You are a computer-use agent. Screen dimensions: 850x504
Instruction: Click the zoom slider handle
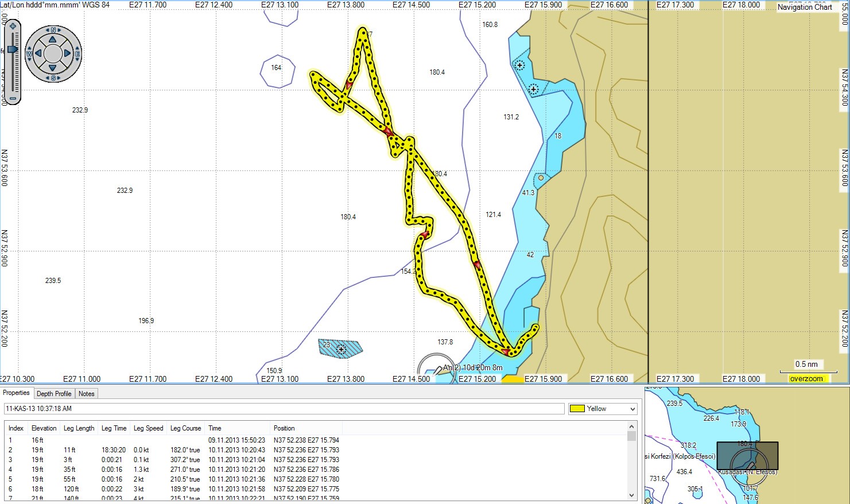click(x=13, y=49)
